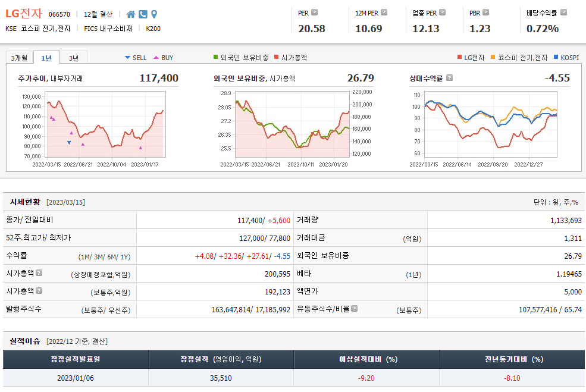Image resolution: width=586 pixels, height=392 pixels.
Task: Switch to the 3년 chart tab
Action: coord(74,58)
